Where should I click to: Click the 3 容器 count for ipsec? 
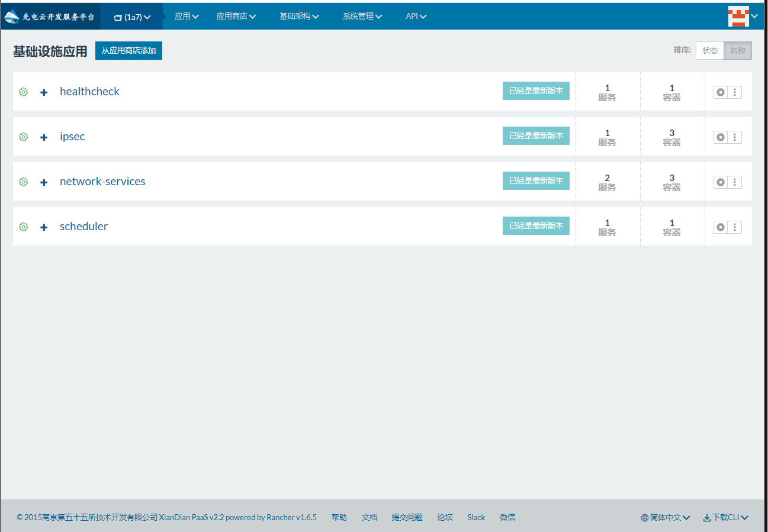[x=672, y=137]
